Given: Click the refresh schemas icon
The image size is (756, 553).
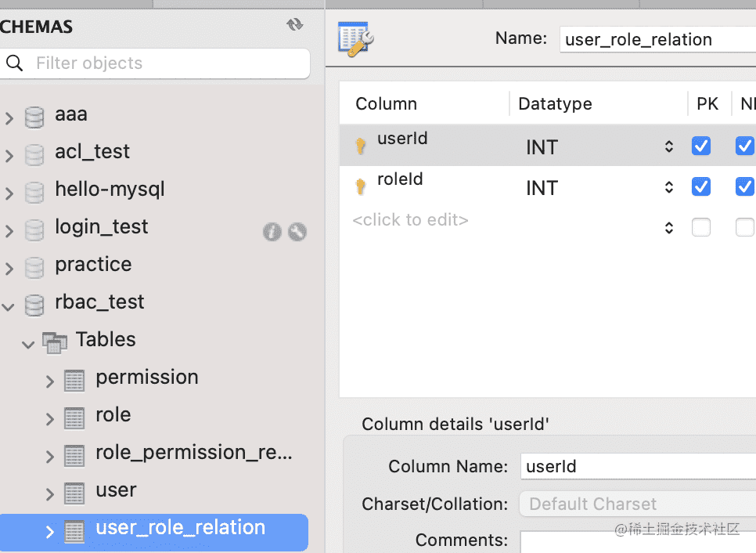Looking at the screenshot, I should tap(294, 25).
